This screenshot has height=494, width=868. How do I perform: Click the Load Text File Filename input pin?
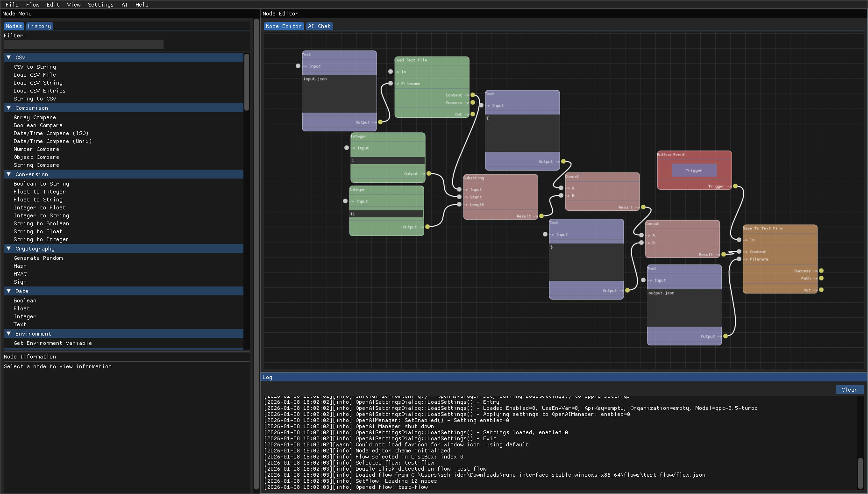coord(391,83)
